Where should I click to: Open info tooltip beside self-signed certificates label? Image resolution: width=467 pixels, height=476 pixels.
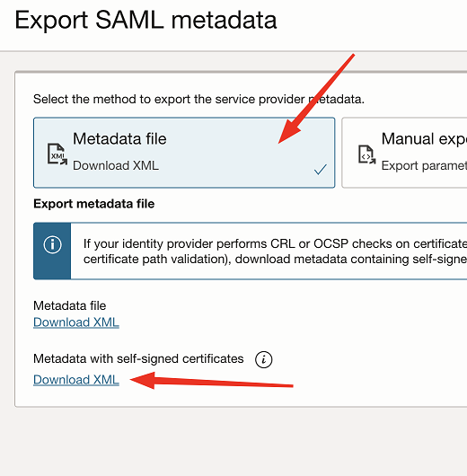(263, 360)
